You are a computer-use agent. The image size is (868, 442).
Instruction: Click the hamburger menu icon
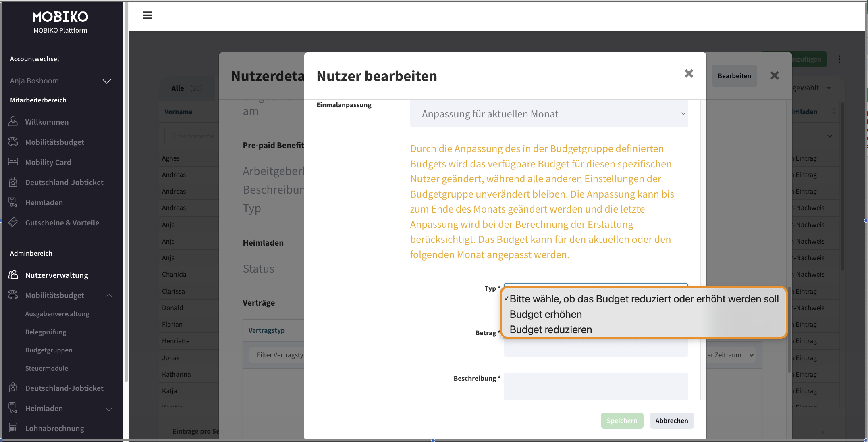tap(147, 15)
